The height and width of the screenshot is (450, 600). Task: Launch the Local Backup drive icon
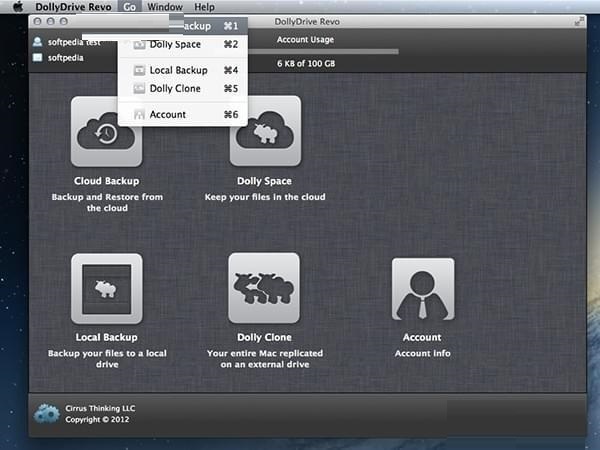point(107,289)
